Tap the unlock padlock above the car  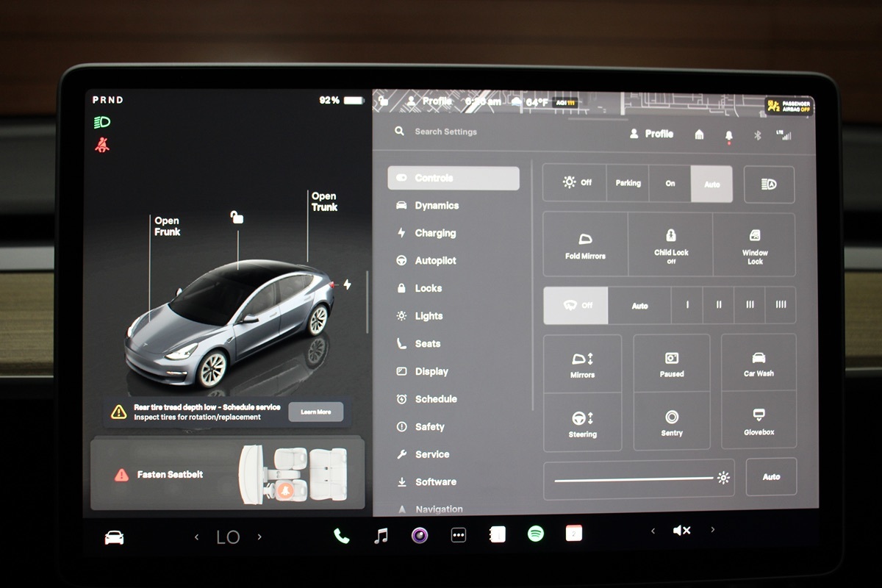click(x=237, y=217)
